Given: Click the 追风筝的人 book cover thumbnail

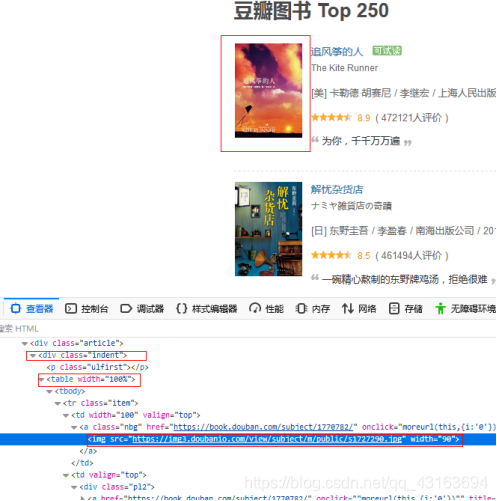Looking at the screenshot, I should tap(268, 90).
